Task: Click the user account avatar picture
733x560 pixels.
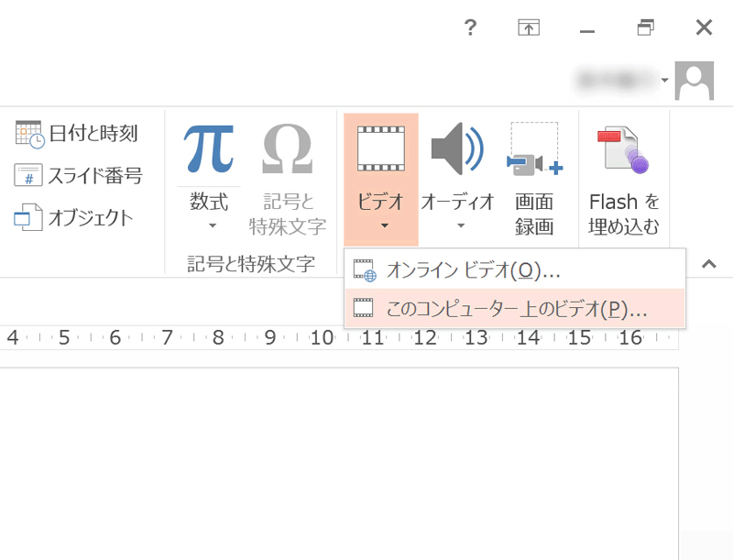Action: pyautogui.click(x=694, y=81)
